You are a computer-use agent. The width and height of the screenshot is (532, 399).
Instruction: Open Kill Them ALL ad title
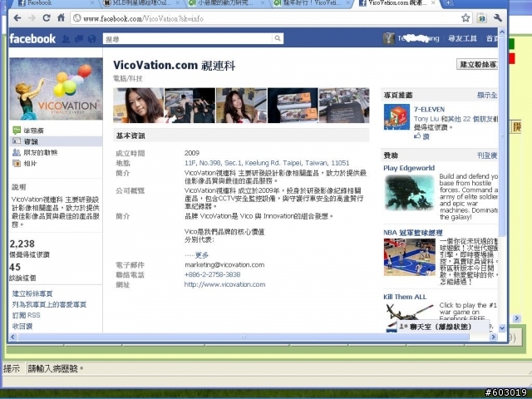tap(405, 297)
